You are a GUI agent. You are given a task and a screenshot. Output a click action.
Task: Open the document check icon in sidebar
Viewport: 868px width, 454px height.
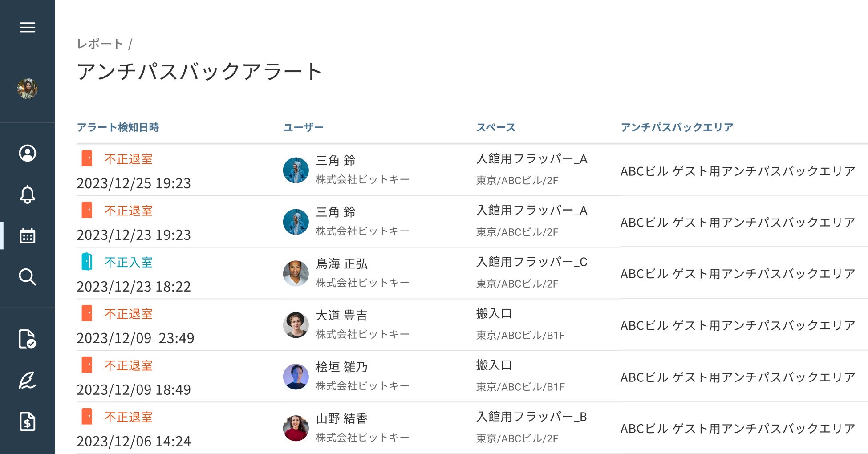point(27,339)
